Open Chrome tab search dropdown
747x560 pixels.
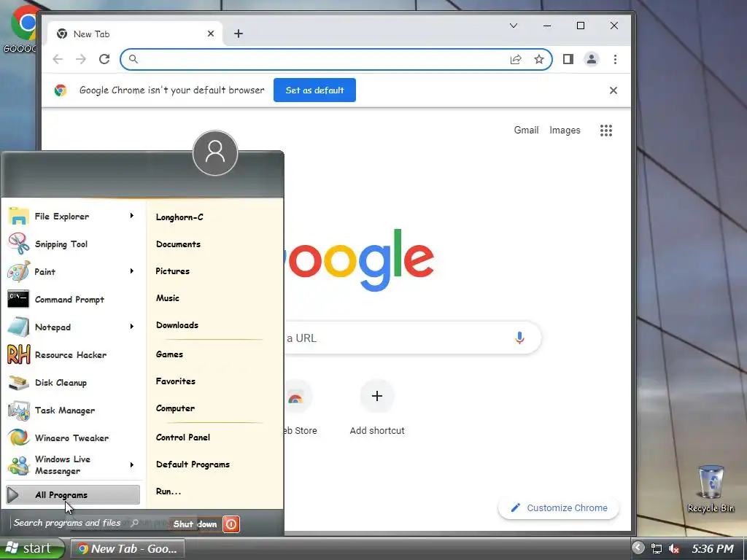[x=514, y=26]
